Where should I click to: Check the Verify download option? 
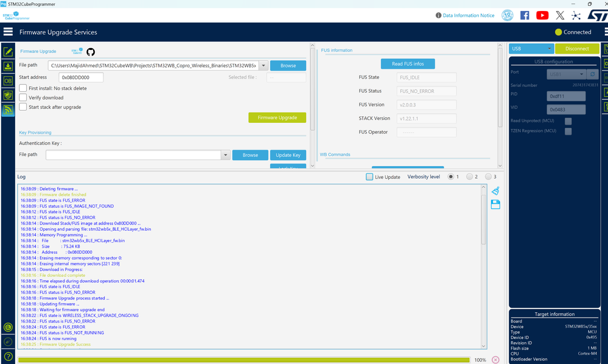coord(23,97)
